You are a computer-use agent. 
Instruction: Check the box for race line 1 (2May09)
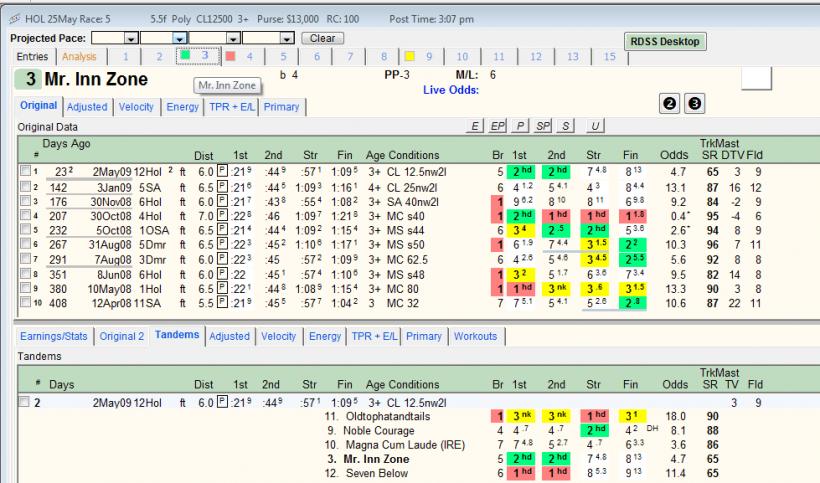pyautogui.click(x=25, y=171)
